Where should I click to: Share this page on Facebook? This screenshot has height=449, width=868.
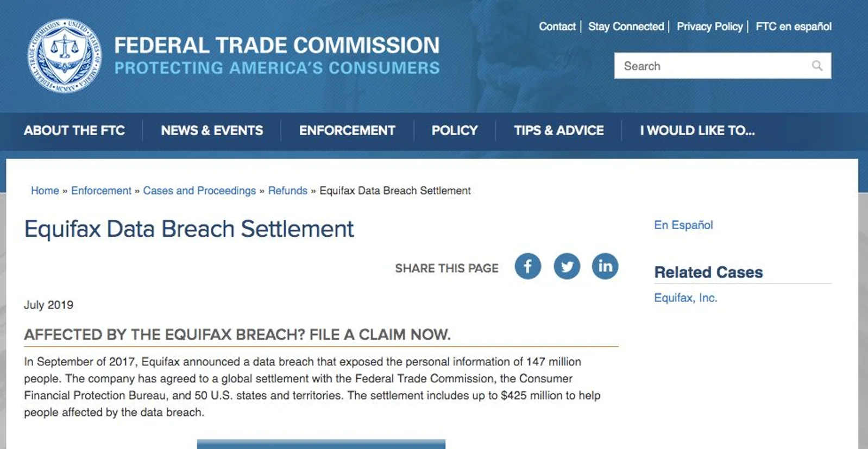[x=527, y=267]
